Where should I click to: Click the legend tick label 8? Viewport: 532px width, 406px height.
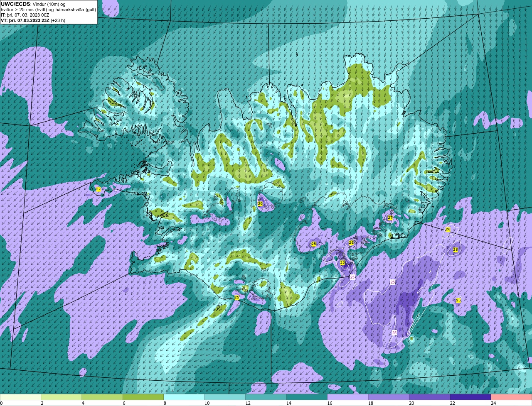pyautogui.click(x=165, y=403)
